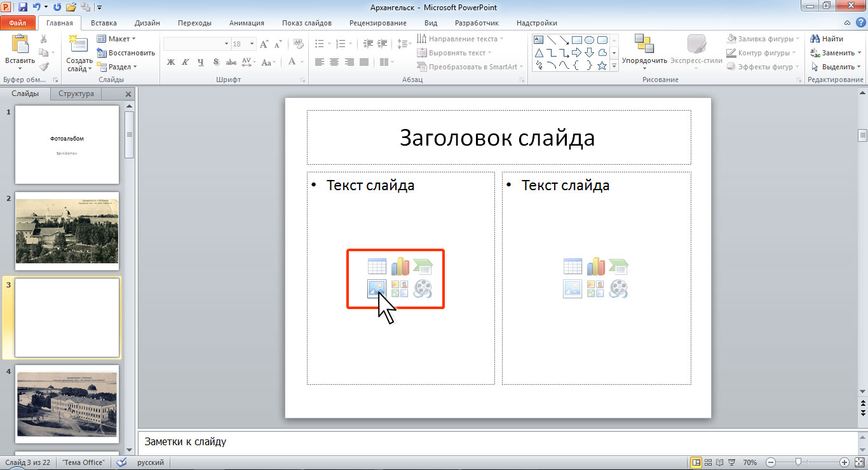Viewport: 868px width, 470px height.
Task: Open PowerPoint help question mark
Action: click(860, 23)
